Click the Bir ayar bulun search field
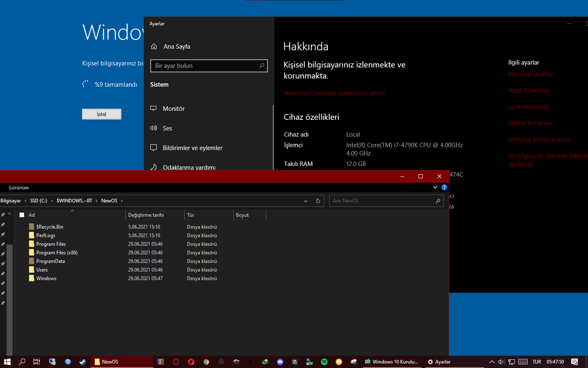The height and width of the screenshot is (368, 588). [x=205, y=66]
